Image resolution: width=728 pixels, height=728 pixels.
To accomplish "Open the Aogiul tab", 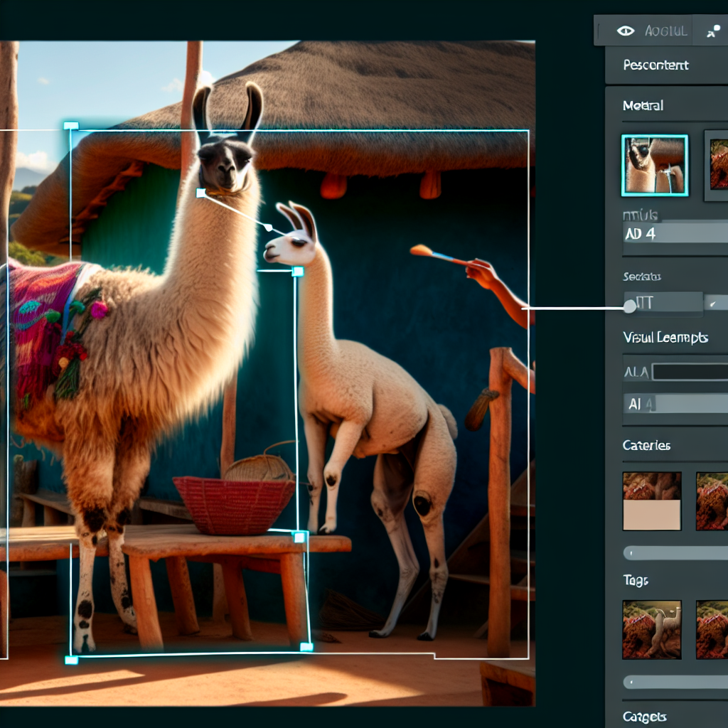I will pyautogui.click(x=665, y=31).
